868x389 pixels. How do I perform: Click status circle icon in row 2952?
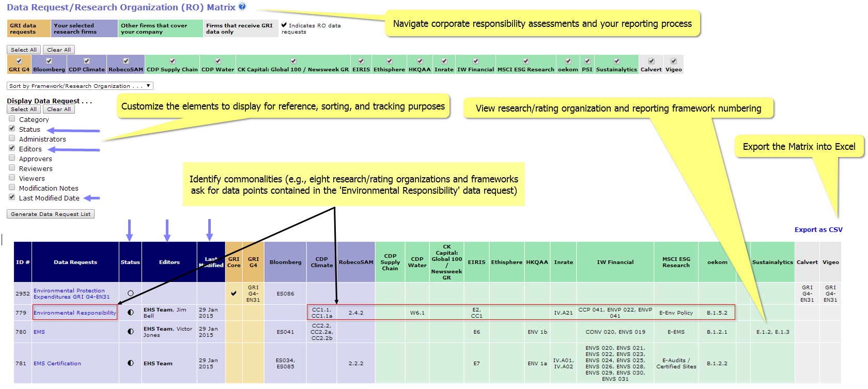pyautogui.click(x=130, y=293)
